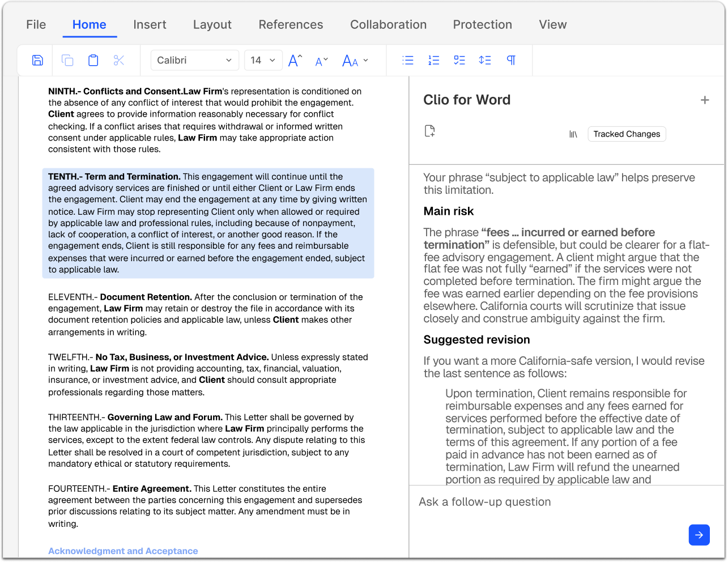Click the Paste clipboard icon
The width and height of the screenshot is (728, 562).
point(93,60)
